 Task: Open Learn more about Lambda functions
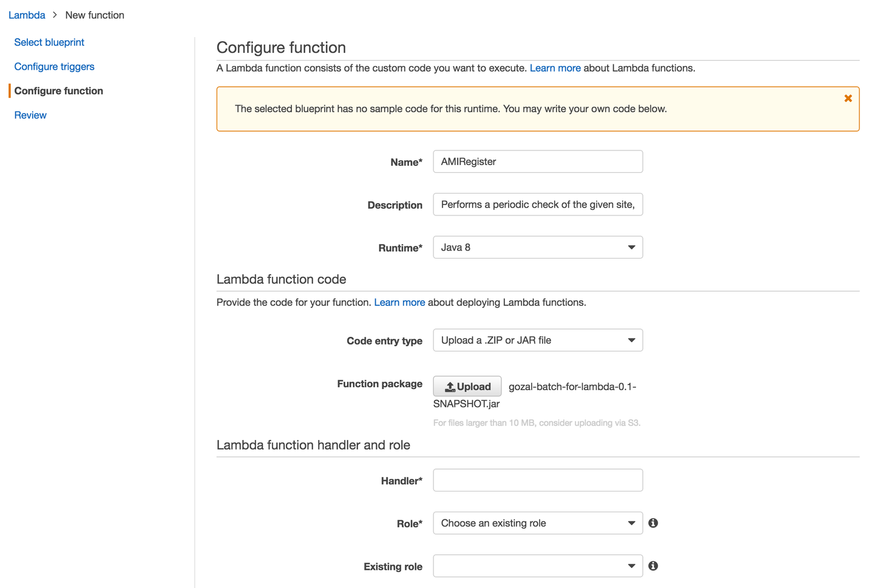[x=555, y=68]
